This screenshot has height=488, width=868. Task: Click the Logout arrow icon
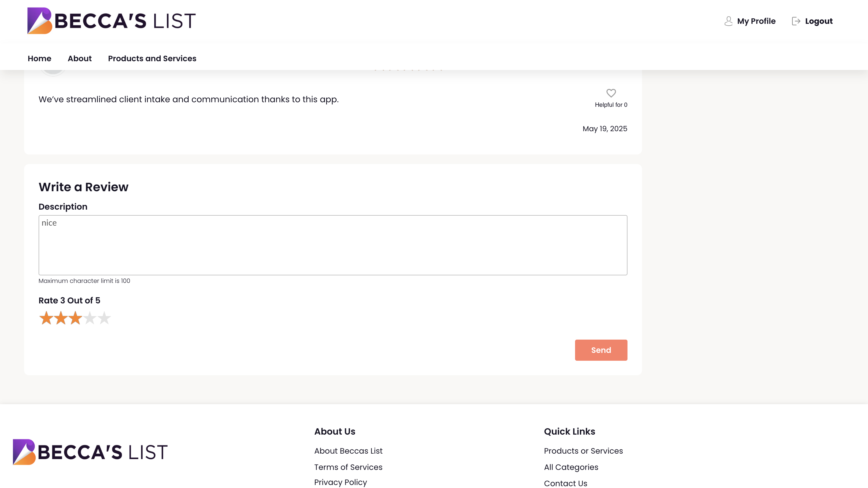[x=796, y=21]
